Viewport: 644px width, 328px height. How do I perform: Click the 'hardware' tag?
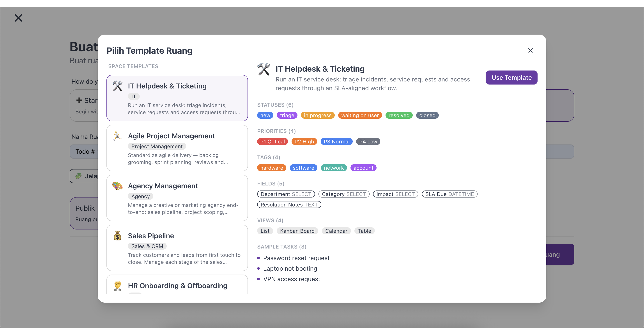pos(271,168)
